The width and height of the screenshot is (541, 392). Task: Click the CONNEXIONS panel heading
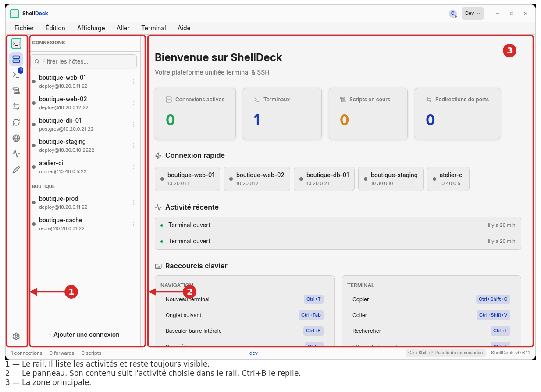coord(48,43)
